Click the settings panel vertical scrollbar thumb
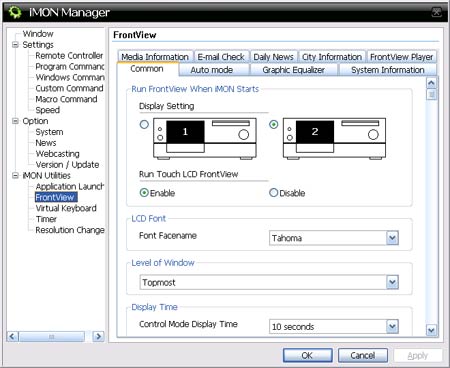Viewport: 450px width, 368px height. (x=431, y=95)
